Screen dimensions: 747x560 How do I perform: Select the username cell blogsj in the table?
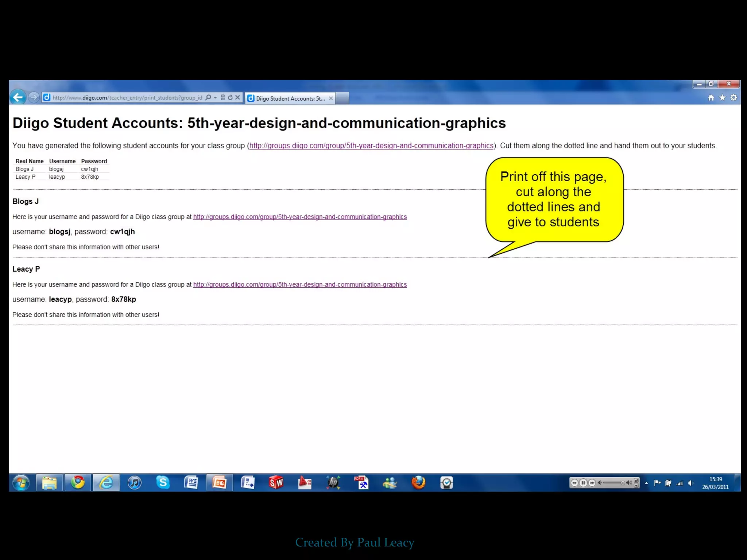coord(57,169)
